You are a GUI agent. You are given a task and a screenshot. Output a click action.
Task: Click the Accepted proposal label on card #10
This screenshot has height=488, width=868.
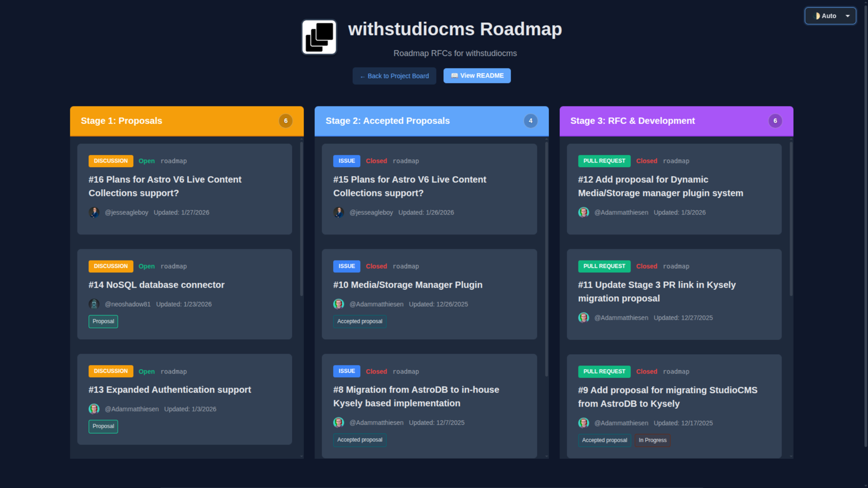pyautogui.click(x=360, y=321)
